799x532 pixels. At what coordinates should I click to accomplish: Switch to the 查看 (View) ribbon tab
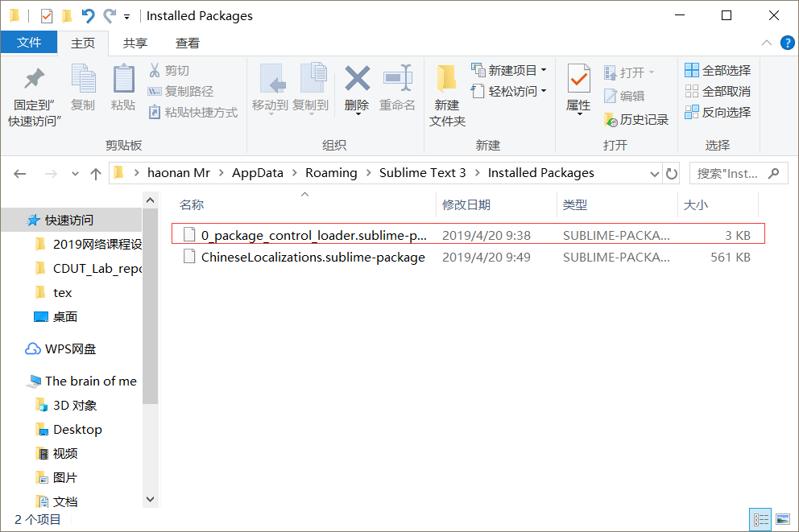pos(187,43)
